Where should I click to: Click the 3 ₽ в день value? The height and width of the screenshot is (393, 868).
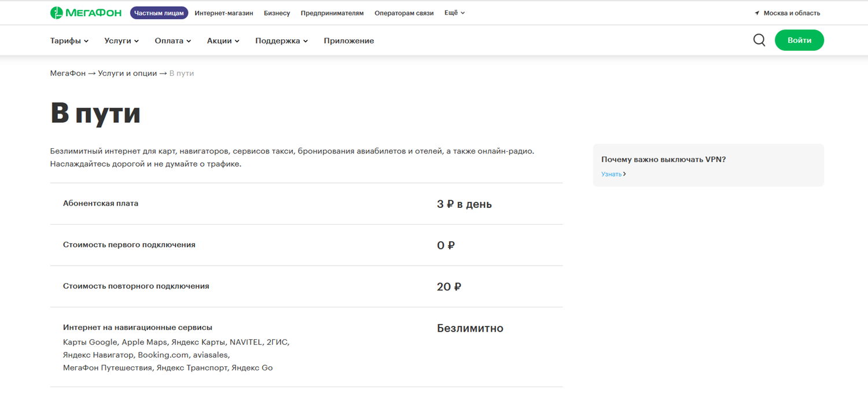pyautogui.click(x=464, y=204)
